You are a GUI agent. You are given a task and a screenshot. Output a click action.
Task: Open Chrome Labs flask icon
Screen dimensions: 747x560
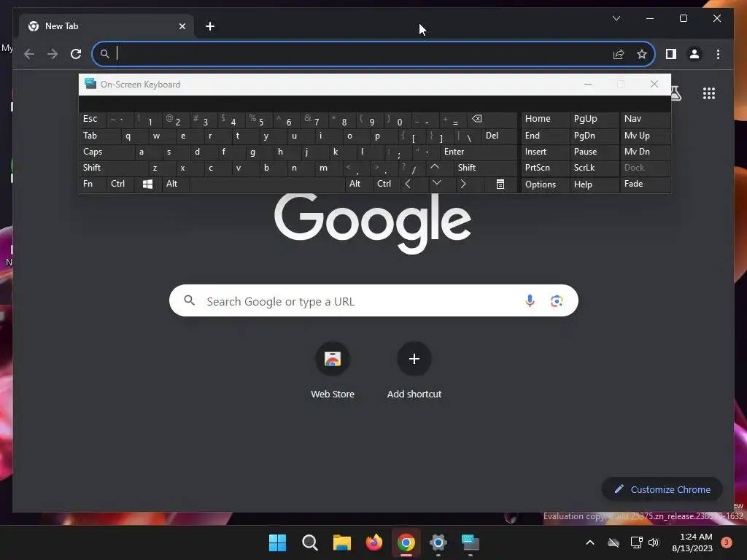coord(676,93)
